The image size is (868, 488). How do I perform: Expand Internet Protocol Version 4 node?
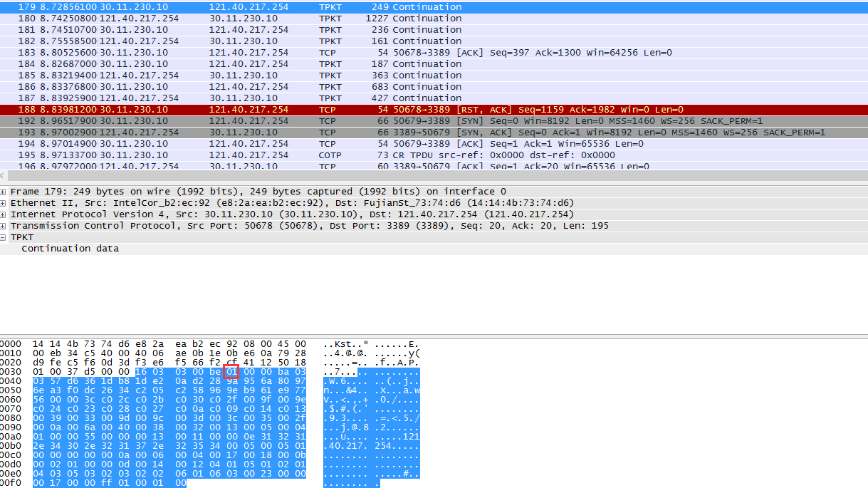coord(4,214)
